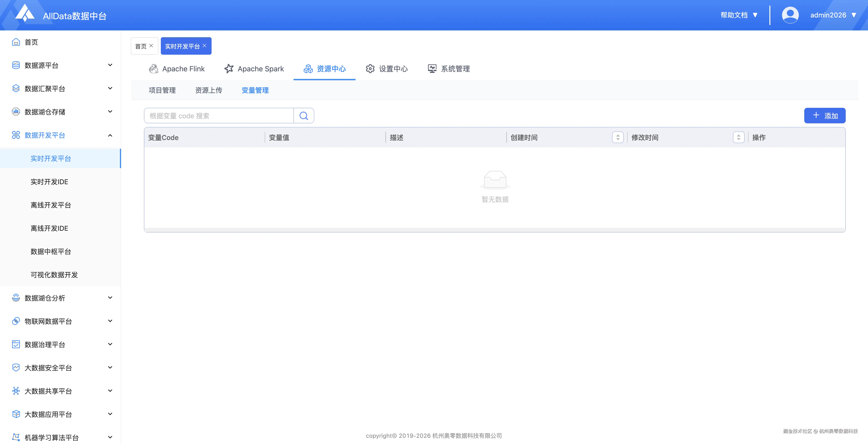Select the 变量管理 sub-tab
The width and height of the screenshot is (868, 444).
tap(255, 90)
